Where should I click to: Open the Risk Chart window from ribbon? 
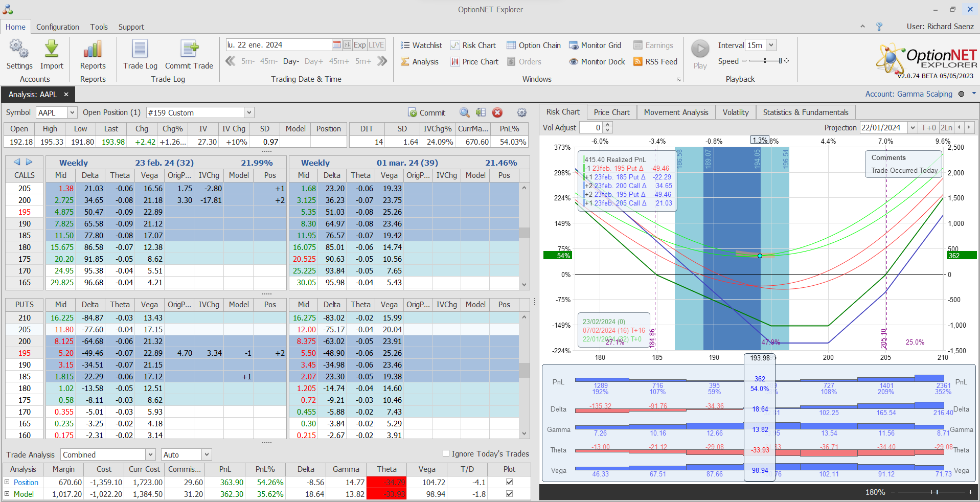click(x=473, y=45)
